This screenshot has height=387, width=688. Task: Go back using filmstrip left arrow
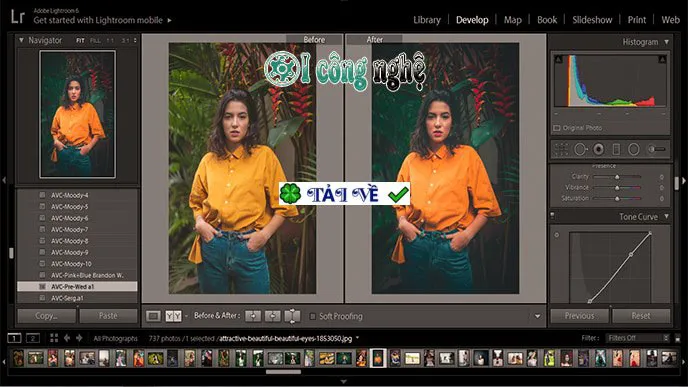point(67,338)
